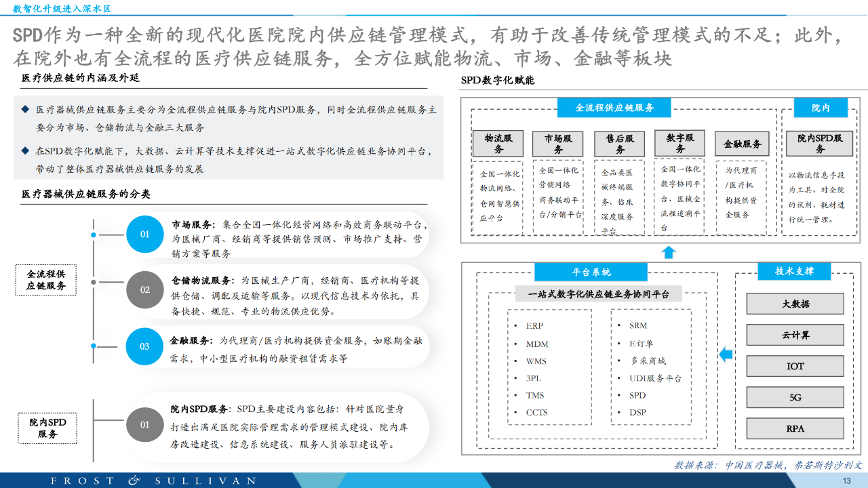The height and width of the screenshot is (488, 868).
Task: Click the first diamond bullet in the summary box
Action: (x=25, y=108)
